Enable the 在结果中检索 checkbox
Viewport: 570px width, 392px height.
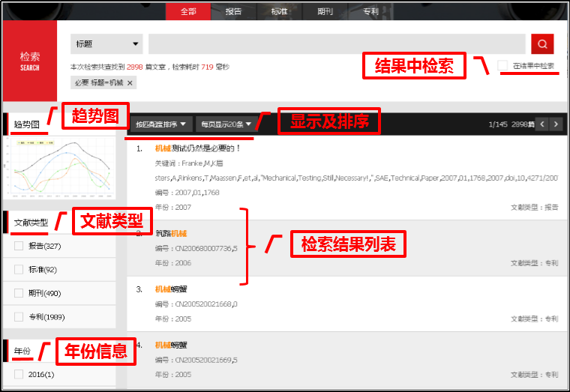click(502, 66)
